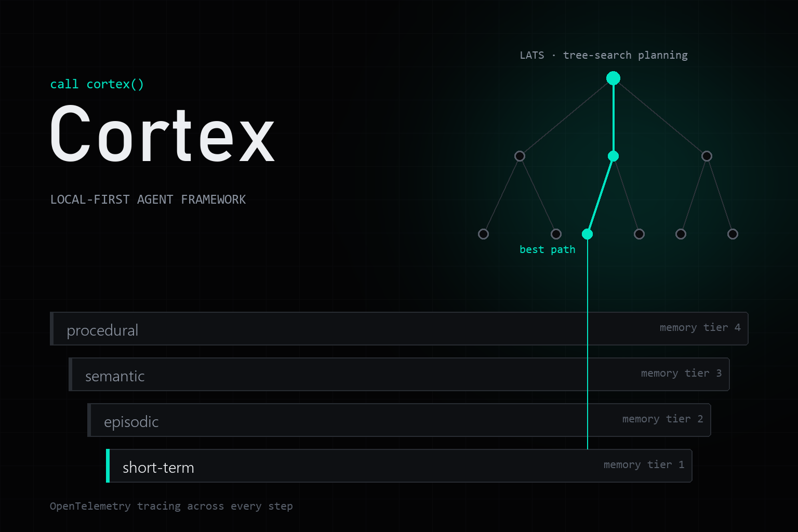
Task: Click the "best path" label
Action: (548, 249)
